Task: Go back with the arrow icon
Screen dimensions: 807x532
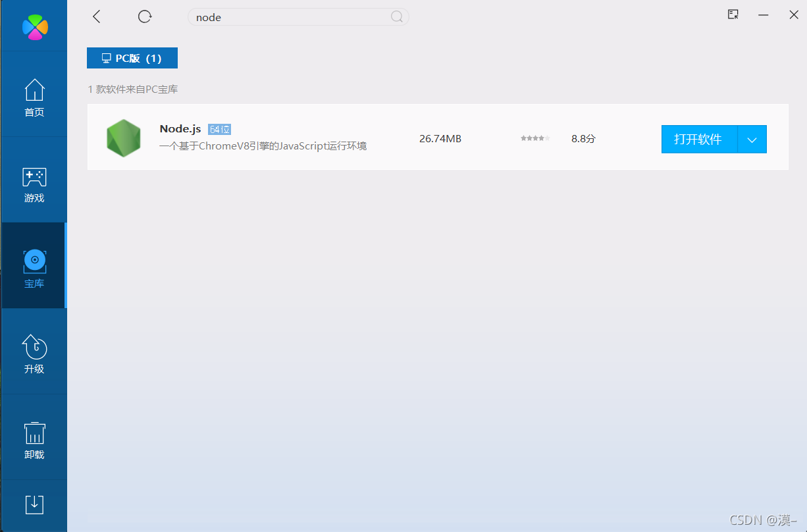Action: tap(97, 16)
